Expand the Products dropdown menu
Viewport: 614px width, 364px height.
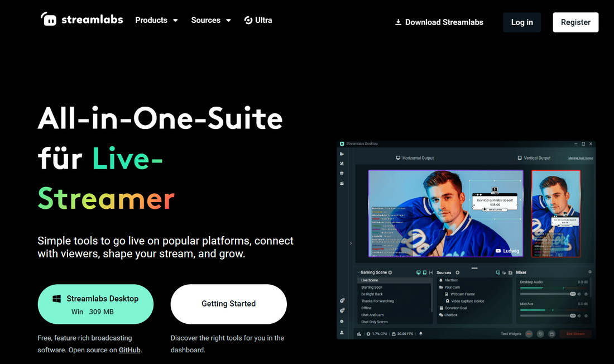coord(156,20)
